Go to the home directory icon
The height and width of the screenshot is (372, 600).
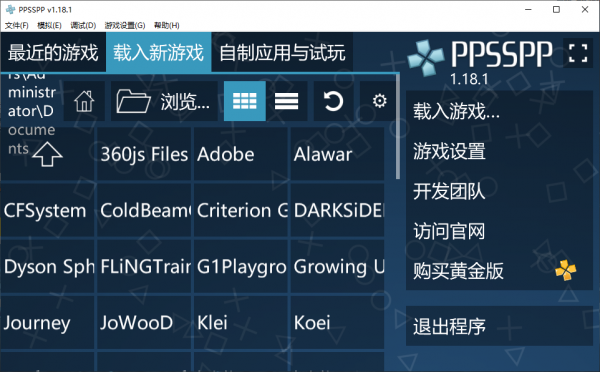(x=84, y=101)
